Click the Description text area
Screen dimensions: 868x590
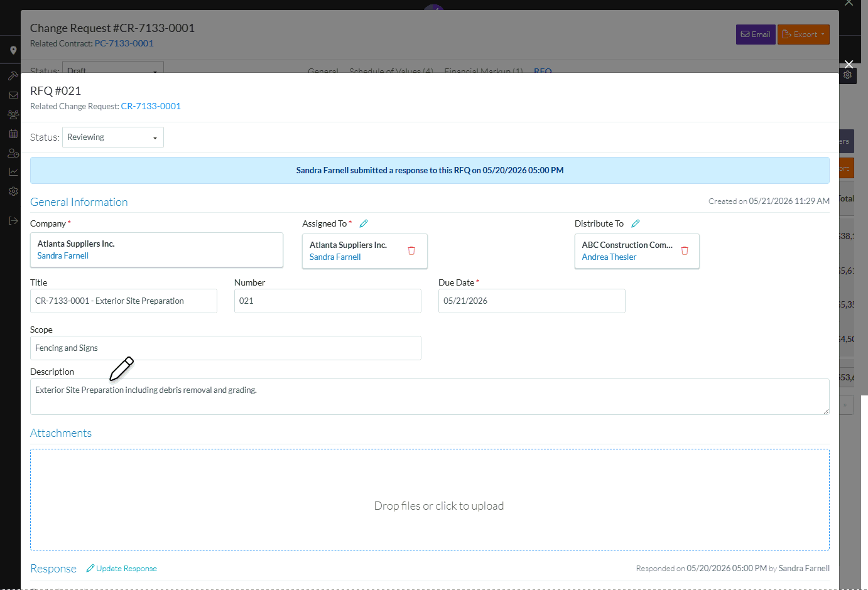coord(430,397)
